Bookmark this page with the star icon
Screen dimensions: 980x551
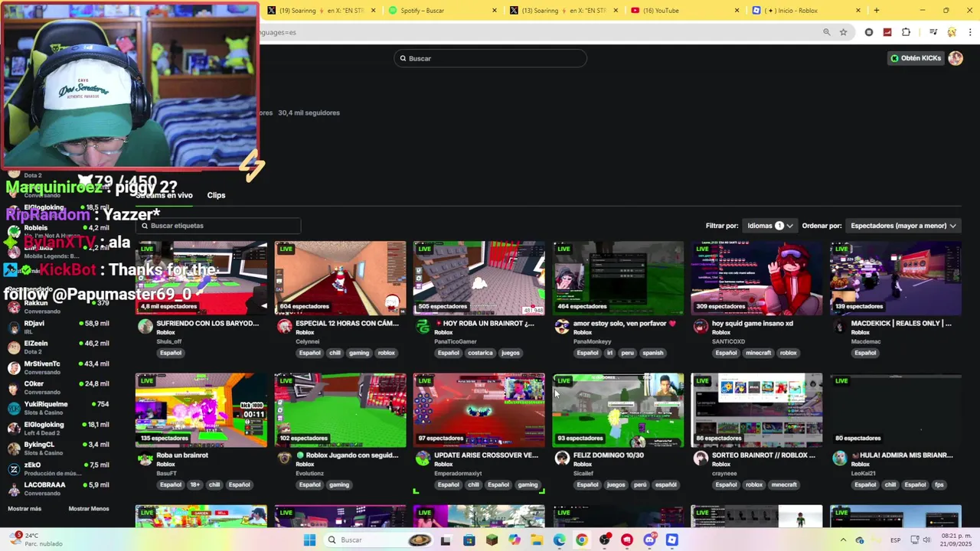coord(843,32)
